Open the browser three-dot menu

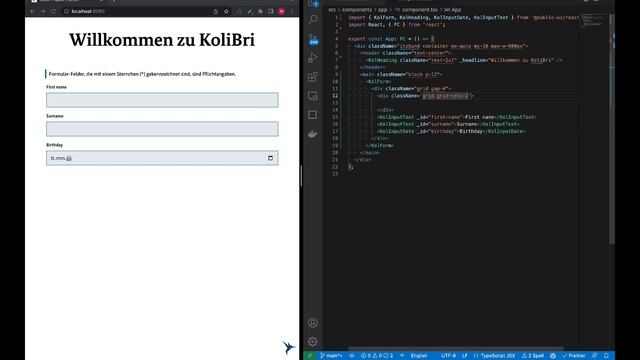tap(292, 11)
